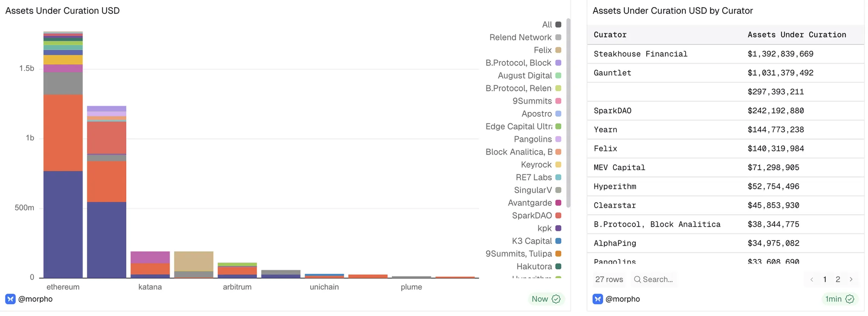Go to the next table page arrow

(x=851, y=280)
